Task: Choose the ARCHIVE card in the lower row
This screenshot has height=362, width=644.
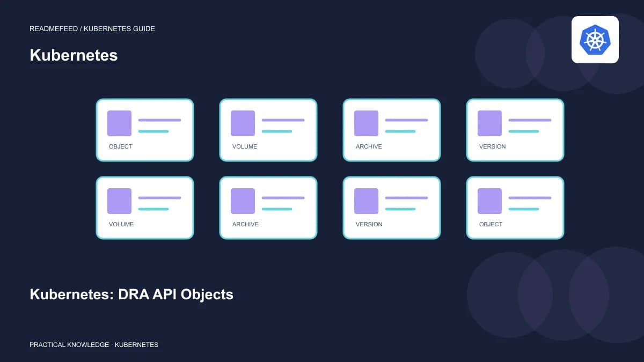Action: click(268, 208)
